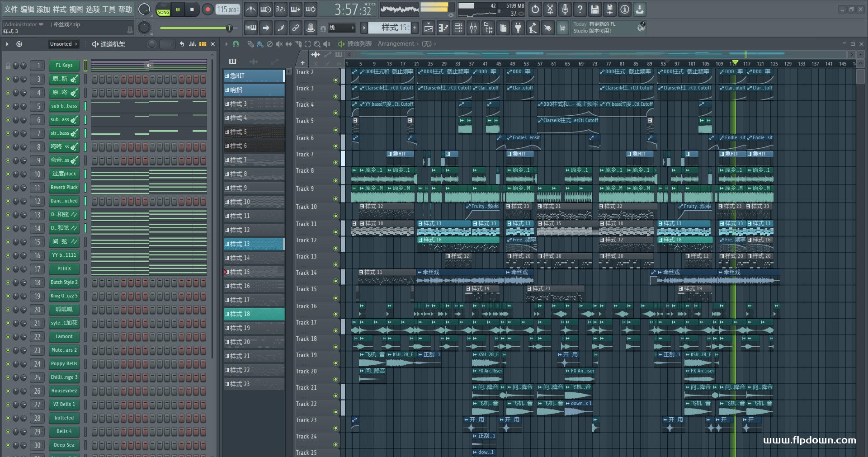The height and width of the screenshot is (457, 868).
Task: Open the Unsorted channel filter dropdown
Action: (63, 44)
